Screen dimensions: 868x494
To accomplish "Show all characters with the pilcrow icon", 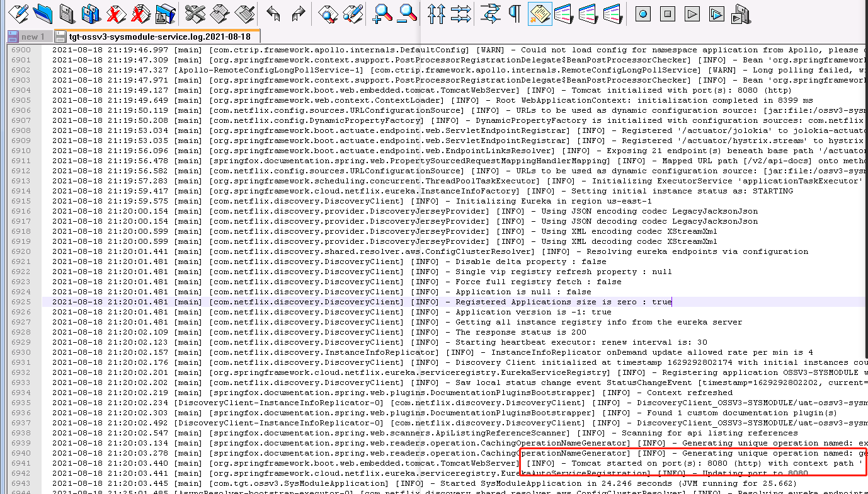I will (x=515, y=13).
